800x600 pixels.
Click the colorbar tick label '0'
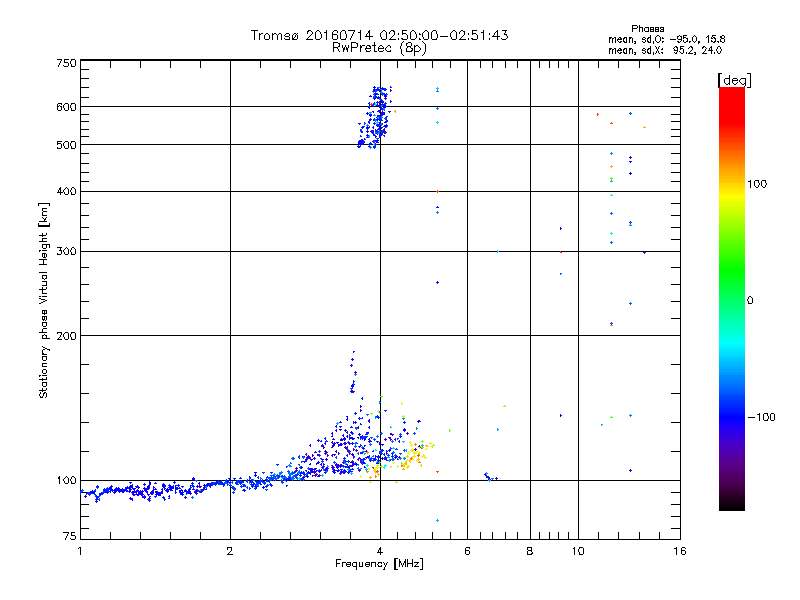click(x=750, y=301)
